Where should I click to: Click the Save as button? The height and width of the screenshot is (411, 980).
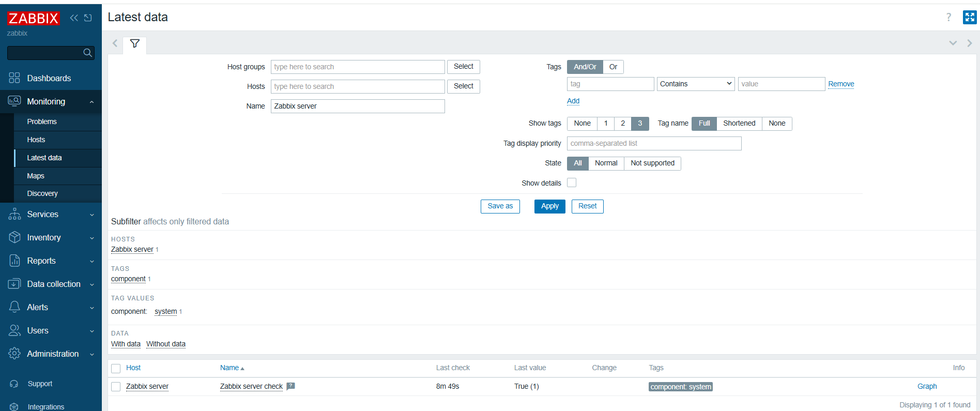[x=500, y=206]
